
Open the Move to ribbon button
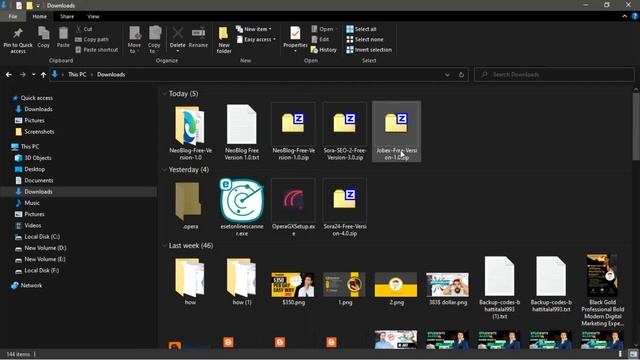point(134,40)
